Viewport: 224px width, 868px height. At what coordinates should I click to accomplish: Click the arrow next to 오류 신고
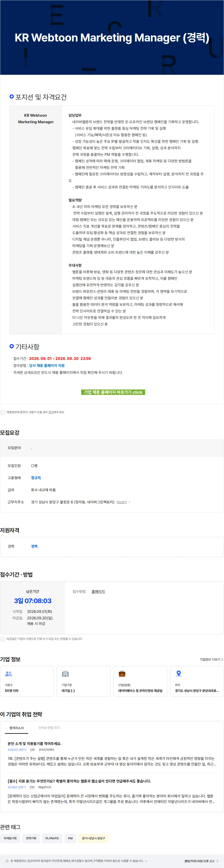pyautogui.click(x=218, y=861)
